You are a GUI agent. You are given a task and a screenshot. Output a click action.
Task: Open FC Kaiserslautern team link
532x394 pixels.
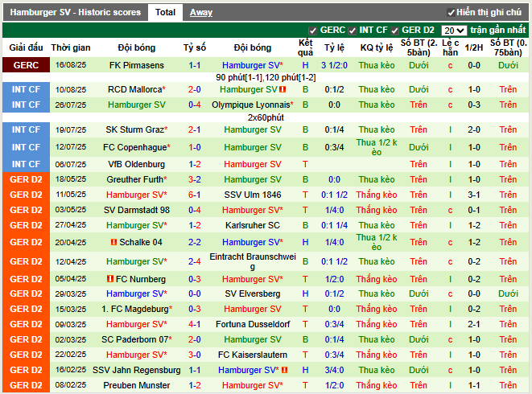253,355
